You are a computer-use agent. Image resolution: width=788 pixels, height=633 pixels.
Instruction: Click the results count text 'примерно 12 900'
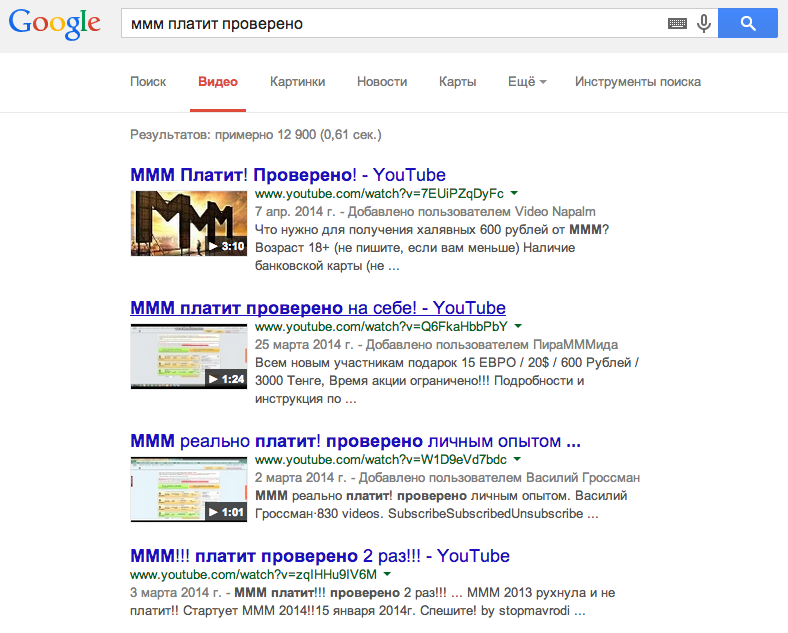(265, 135)
